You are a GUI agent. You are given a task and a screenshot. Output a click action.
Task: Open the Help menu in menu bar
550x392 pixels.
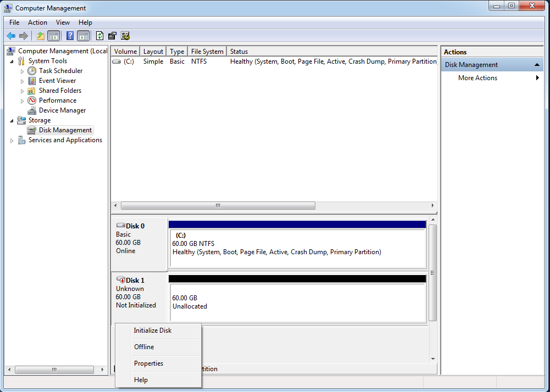pyautogui.click(x=85, y=23)
